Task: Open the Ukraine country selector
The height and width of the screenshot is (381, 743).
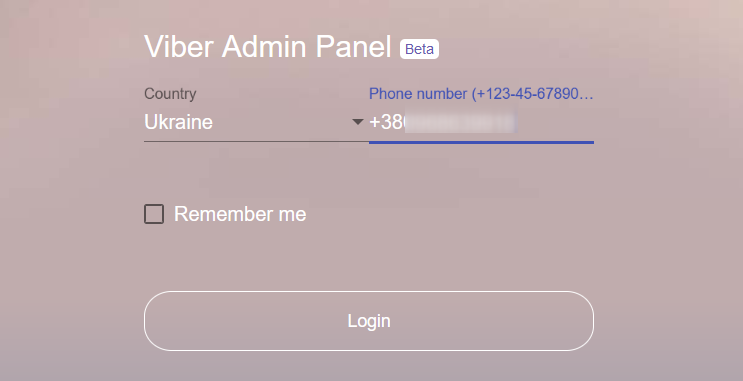Action: tap(256, 122)
